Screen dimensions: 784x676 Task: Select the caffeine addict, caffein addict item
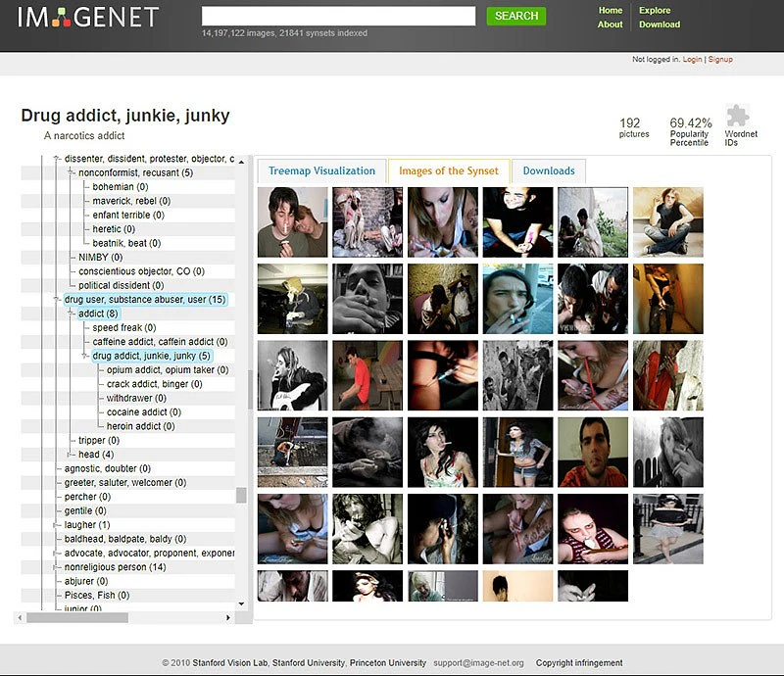(x=160, y=342)
